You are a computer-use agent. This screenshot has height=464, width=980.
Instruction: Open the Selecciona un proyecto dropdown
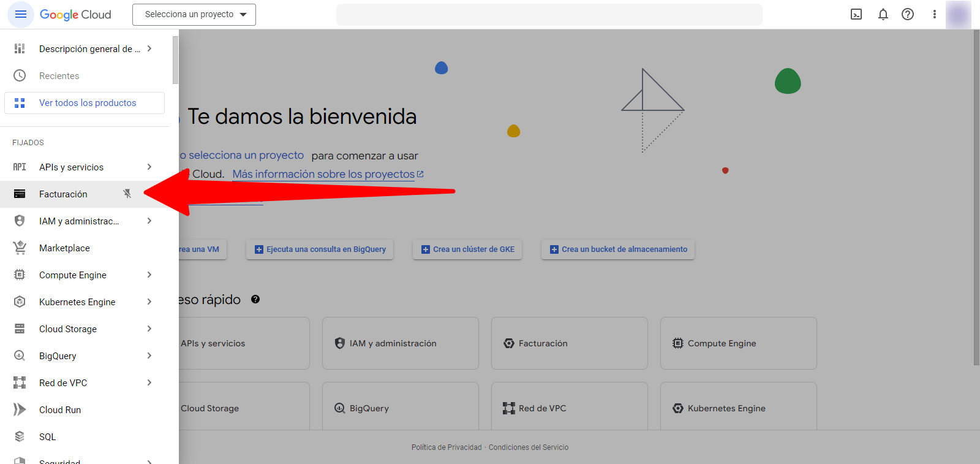click(194, 14)
